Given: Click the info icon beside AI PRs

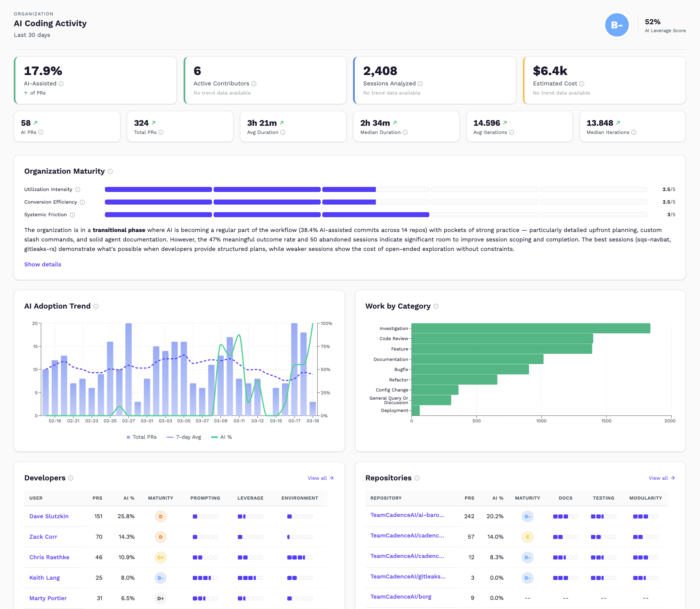Looking at the screenshot, I should click(x=41, y=132).
